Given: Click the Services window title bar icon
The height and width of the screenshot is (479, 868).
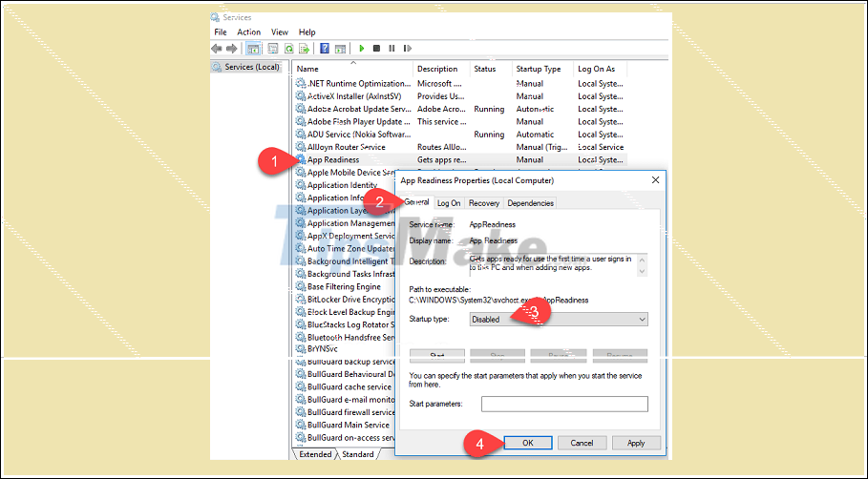Looking at the screenshot, I should coord(216,18).
